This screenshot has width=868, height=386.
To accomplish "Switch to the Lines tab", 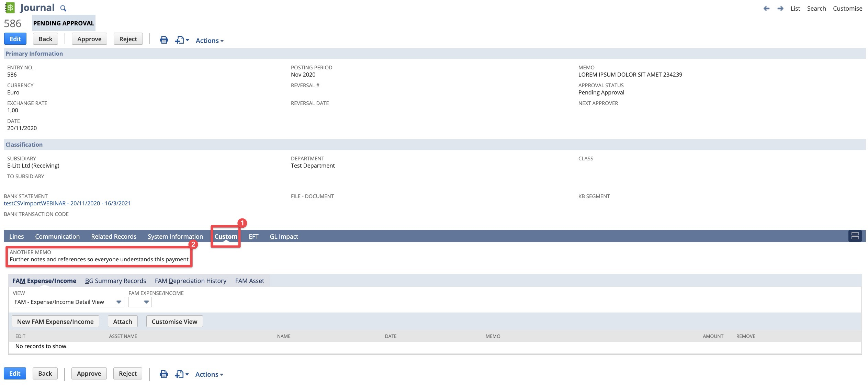I will click(16, 236).
